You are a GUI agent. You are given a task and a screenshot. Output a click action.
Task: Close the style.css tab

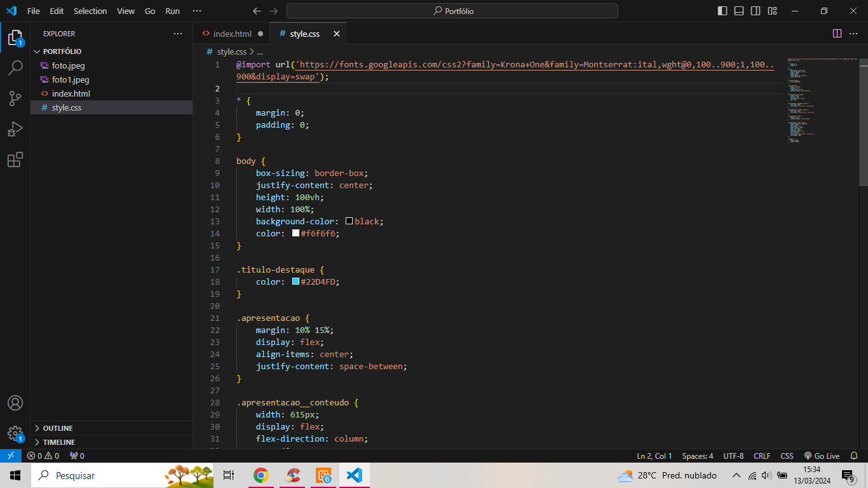(337, 34)
